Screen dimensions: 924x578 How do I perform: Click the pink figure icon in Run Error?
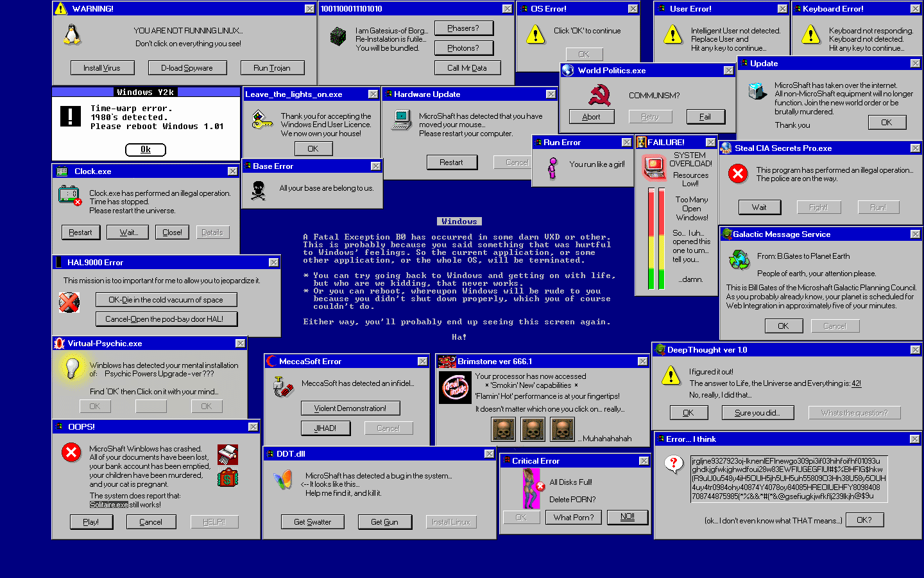tap(552, 168)
